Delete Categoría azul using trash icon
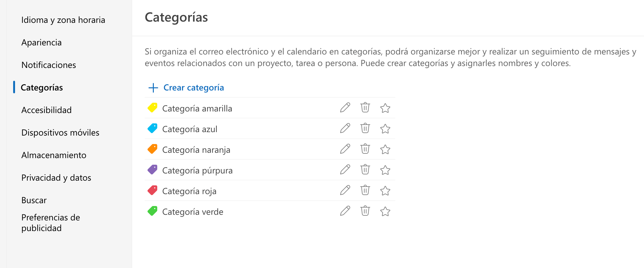 (365, 128)
